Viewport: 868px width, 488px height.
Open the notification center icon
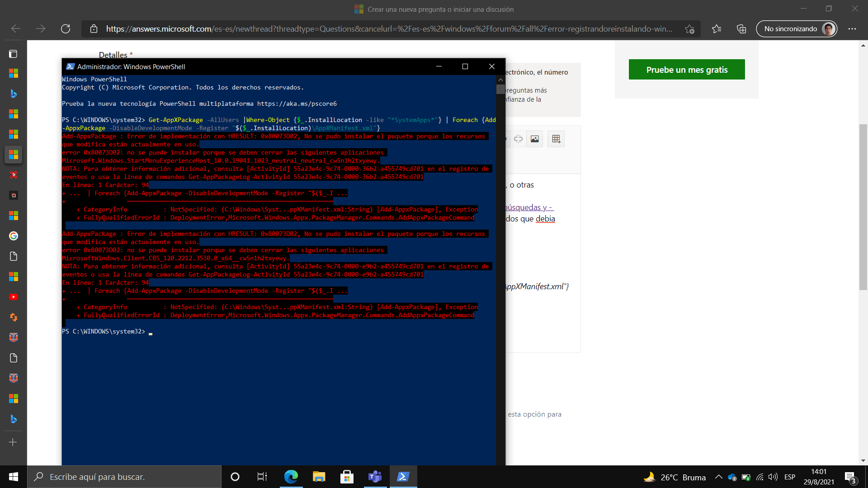click(x=850, y=477)
